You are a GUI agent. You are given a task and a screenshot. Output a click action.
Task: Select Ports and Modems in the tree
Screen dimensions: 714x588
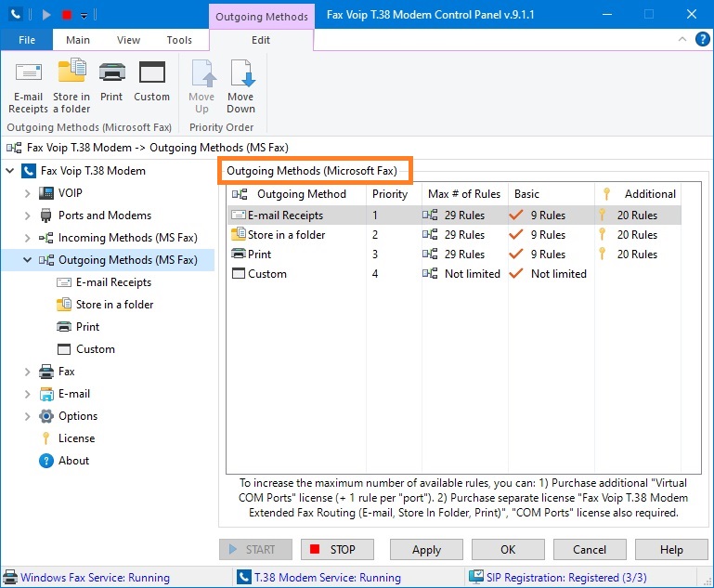105,216
